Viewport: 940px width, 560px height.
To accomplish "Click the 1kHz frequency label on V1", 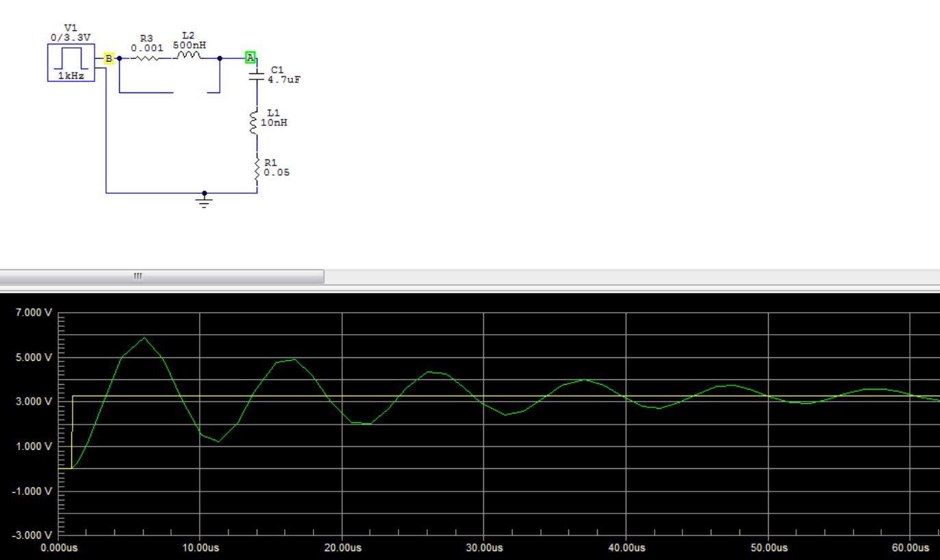I will pyautogui.click(x=70, y=76).
